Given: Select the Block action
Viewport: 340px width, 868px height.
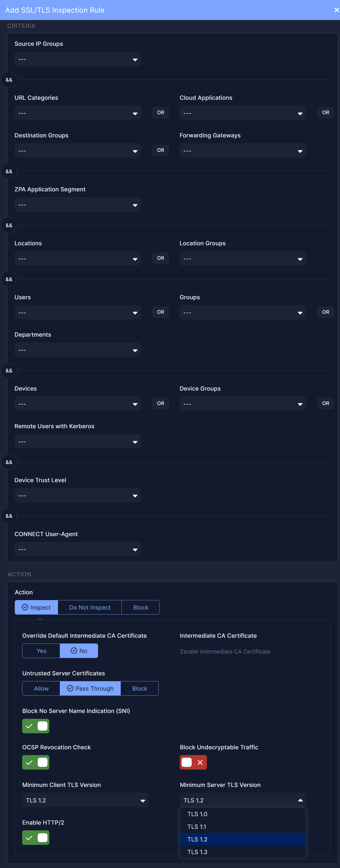Looking at the screenshot, I should 141,607.
